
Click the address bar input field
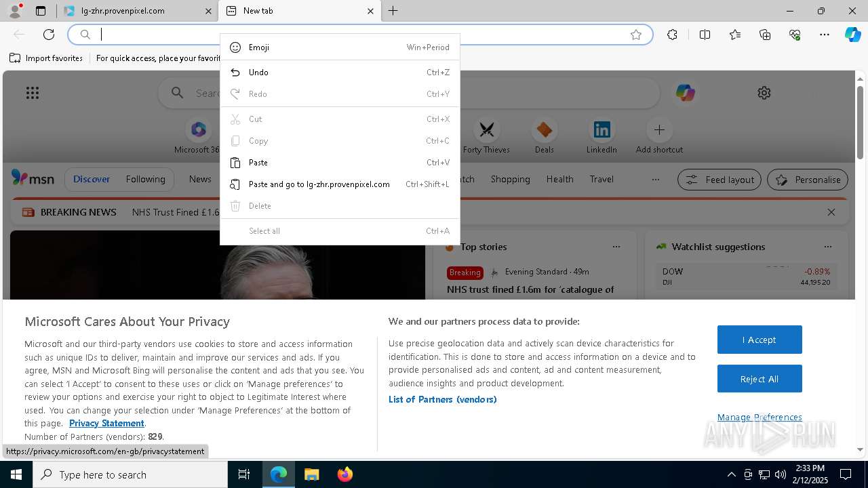pyautogui.click(x=359, y=35)
